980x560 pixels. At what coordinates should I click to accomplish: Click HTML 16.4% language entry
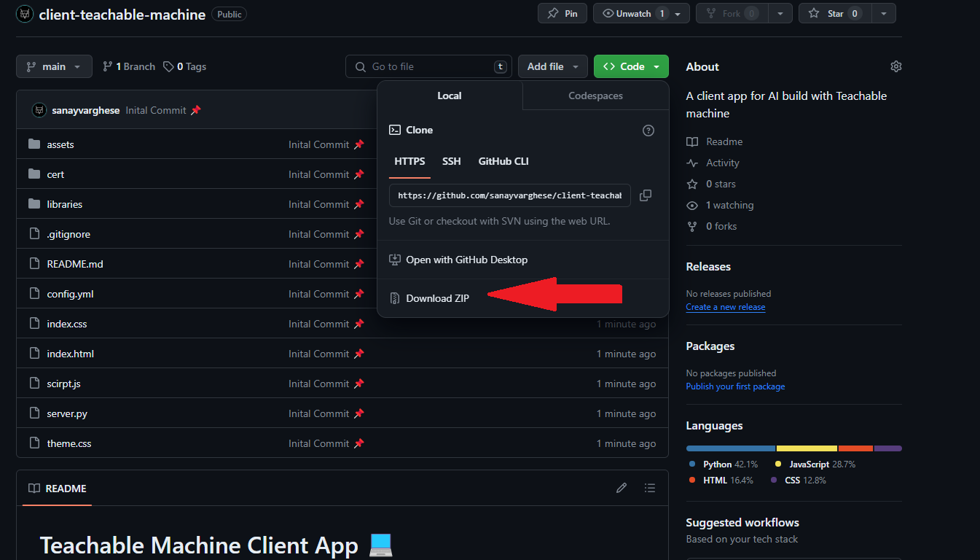(x=721, y=481)
